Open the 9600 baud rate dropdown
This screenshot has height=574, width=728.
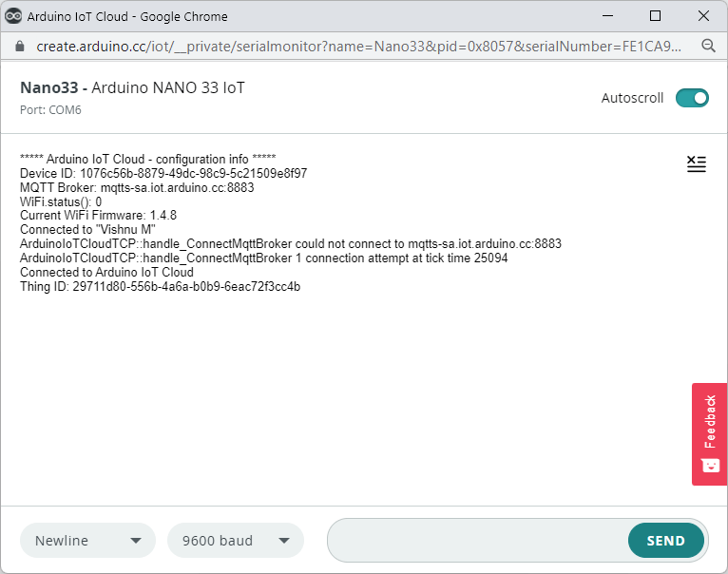pyautogui.click(x=236, y=541)
